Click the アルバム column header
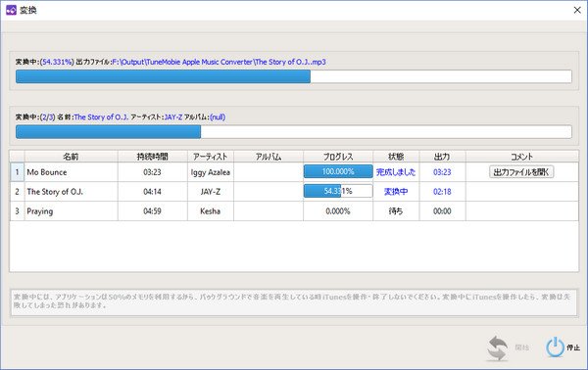The height and width of the screenshot is (370, 588). pyautogui.click(x=269, y=157)
